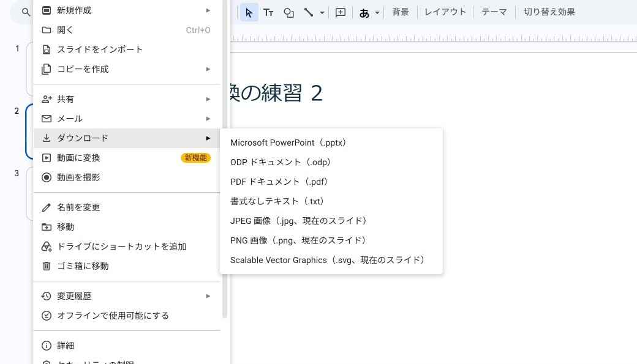
Task: Download as ODP ドキュメント (.odp)
Action: [331, 162]
